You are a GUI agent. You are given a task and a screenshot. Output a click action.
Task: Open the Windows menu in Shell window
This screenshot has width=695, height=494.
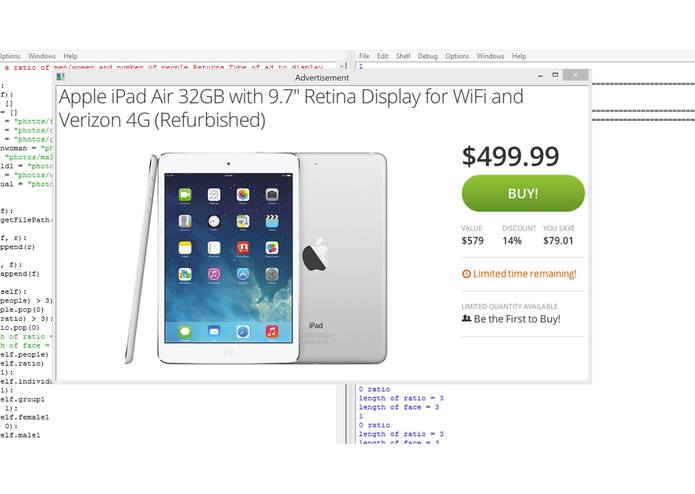tap(490, 56)
